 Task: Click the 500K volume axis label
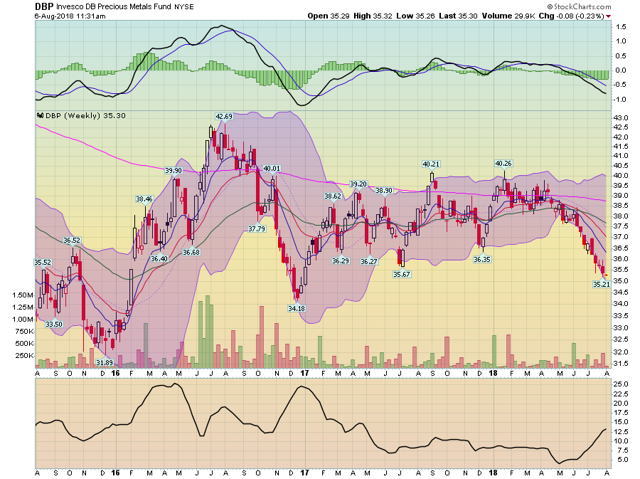[x=24, y=344]
